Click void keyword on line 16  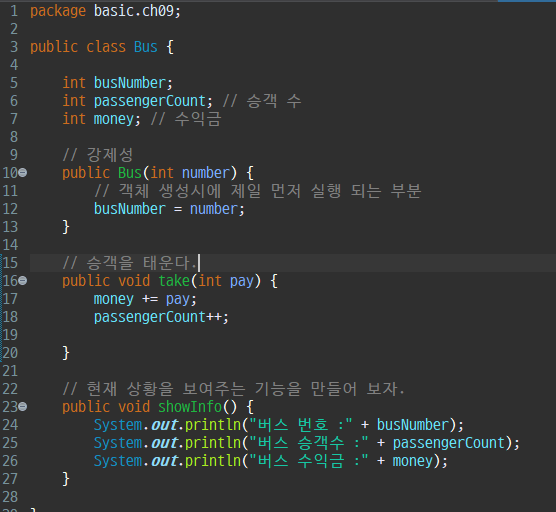134,281
